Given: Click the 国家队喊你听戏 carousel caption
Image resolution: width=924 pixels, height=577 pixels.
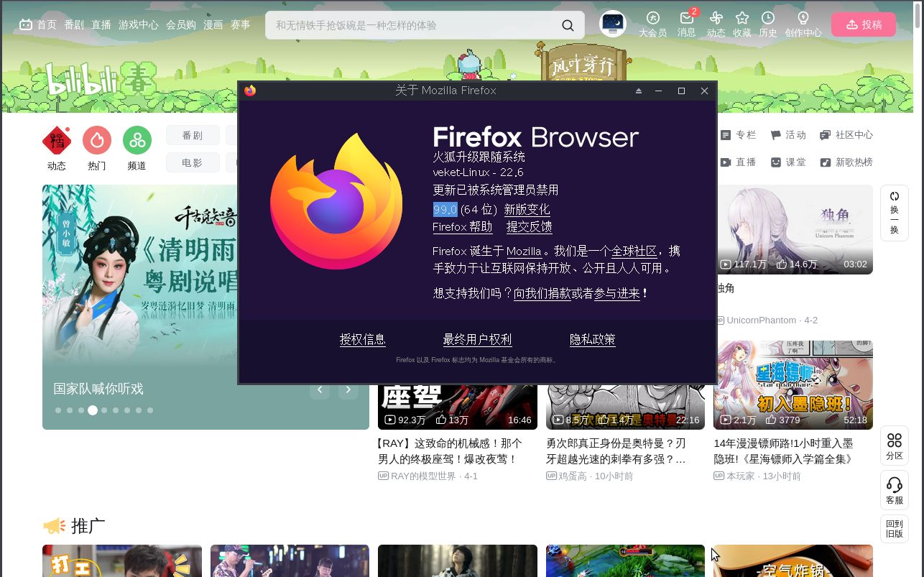Looking at the screenshot, I should pos(98,389).
